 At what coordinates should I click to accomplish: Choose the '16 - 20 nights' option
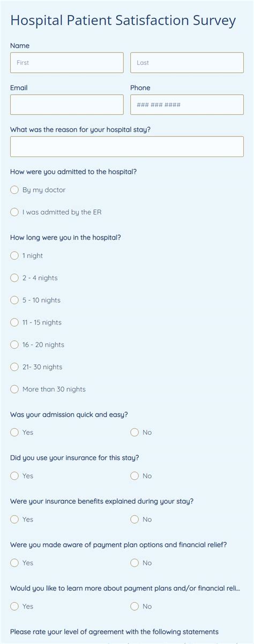pyautogui.click(x=14, y=344)
